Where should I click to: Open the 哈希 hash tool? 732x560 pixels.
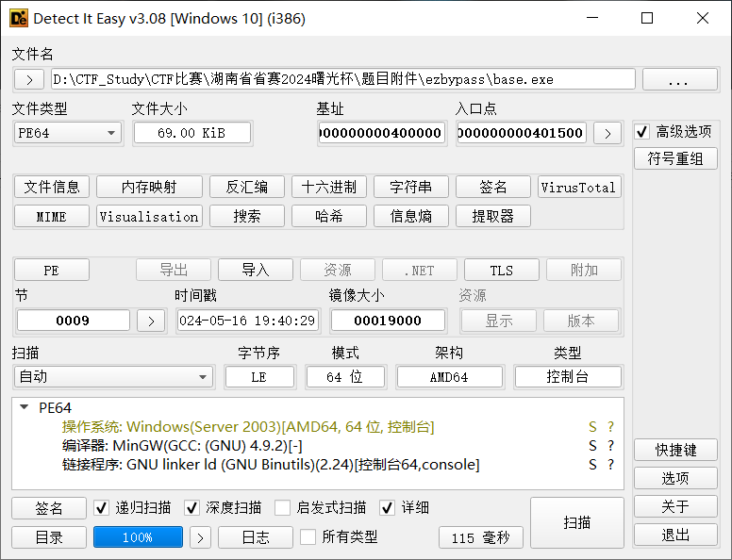coord(329,217)
